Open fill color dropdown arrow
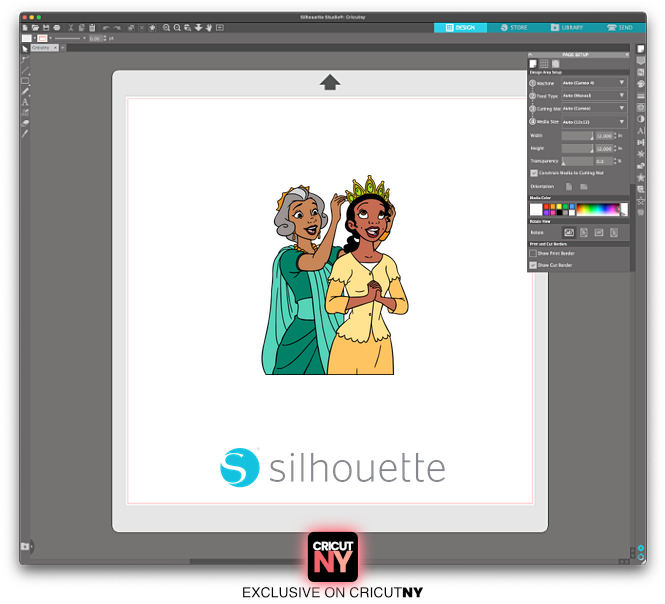 pyautogui.click(x=35, y=38)
